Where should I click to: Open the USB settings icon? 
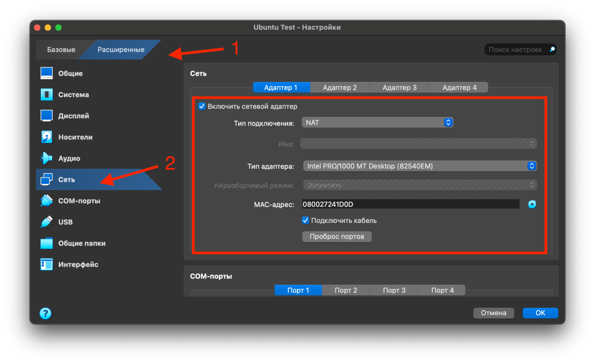click(46, 222)
